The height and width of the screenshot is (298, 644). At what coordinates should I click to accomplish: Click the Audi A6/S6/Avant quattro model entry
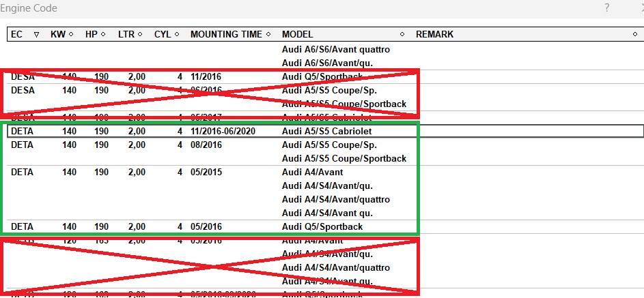pyautogui.click(x=335, y=49)
